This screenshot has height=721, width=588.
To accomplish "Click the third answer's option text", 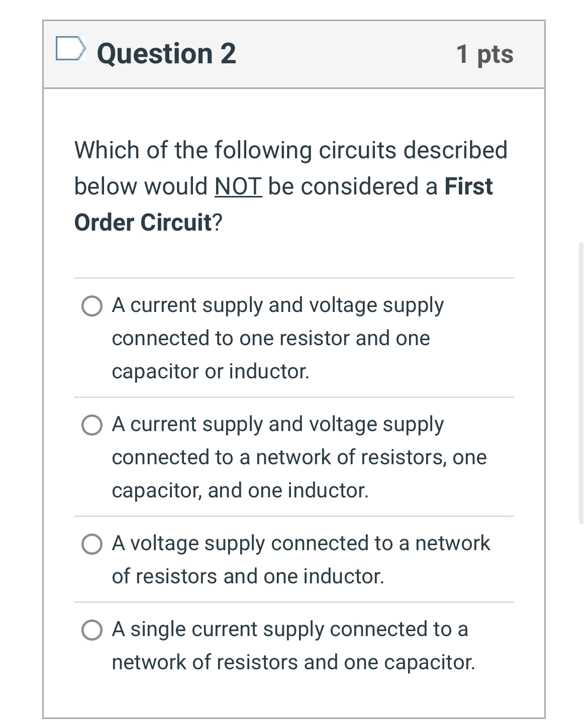I will tap(301, 559).
